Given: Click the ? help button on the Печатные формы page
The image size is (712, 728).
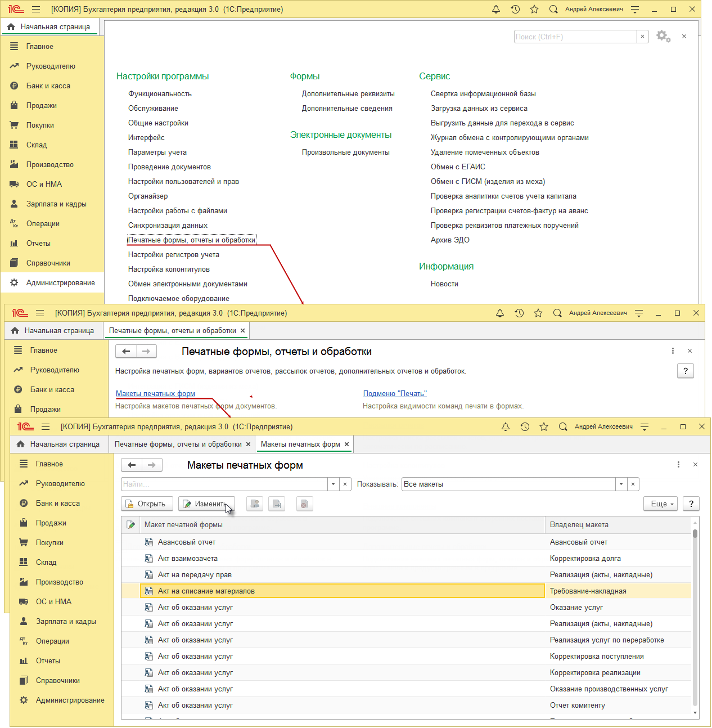Looking at the screenshot, I should [686, 371].
